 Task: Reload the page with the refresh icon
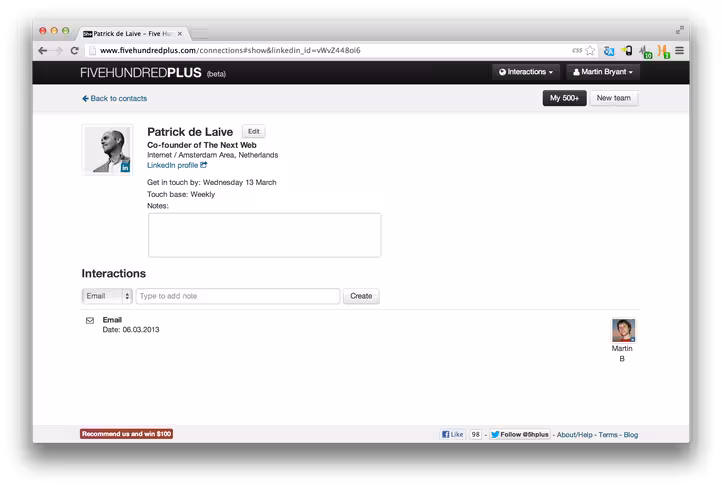point(75,51)
